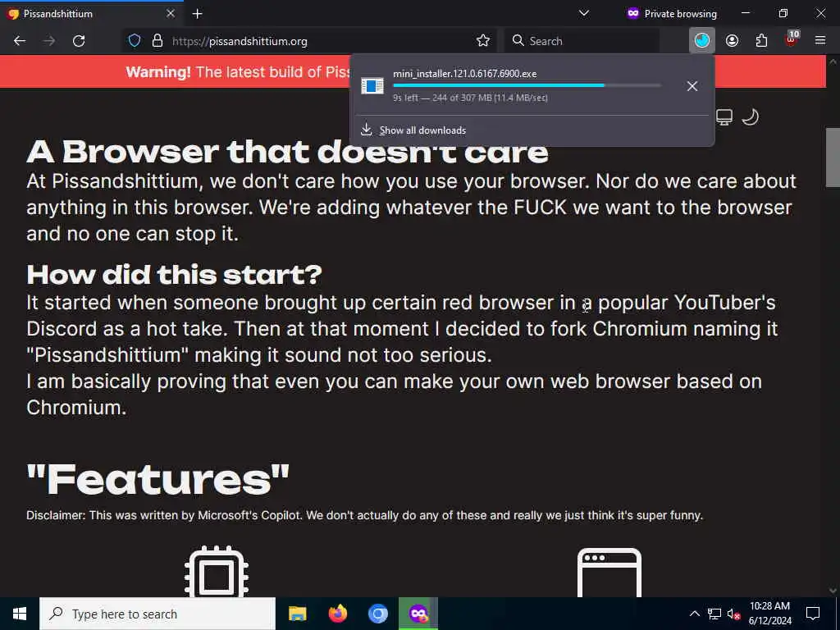Open the Firefox account menu
The image size is (840, 630).
732,41
